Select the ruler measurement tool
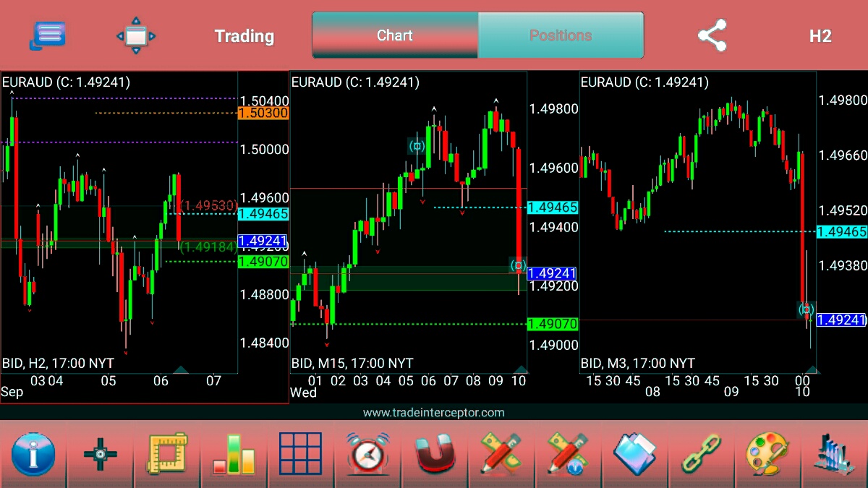The width and height of the screenshot is (868, 488). coord(167,454)
